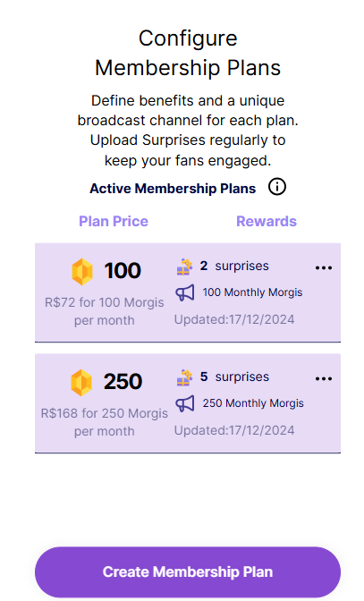Click the Active Membership Plans heading

click(x=173, y=188)
